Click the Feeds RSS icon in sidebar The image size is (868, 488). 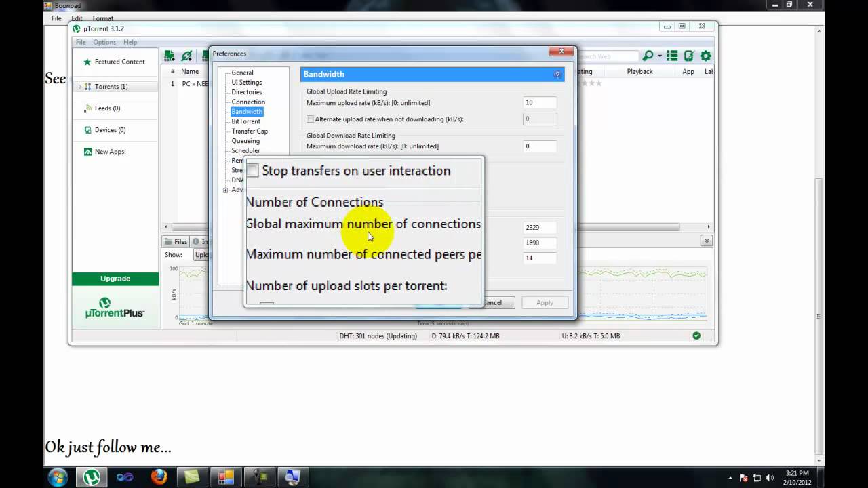tap(87, 108)
